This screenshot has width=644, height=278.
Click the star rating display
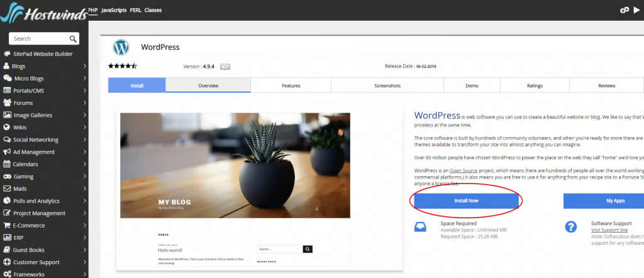click(123, 65)
